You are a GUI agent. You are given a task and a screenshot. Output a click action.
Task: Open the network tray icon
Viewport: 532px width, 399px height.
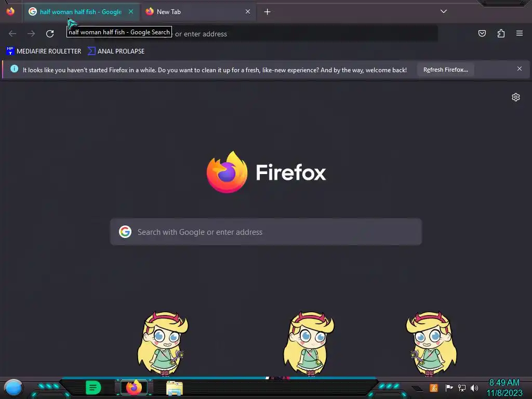click(x=462, y=388)
